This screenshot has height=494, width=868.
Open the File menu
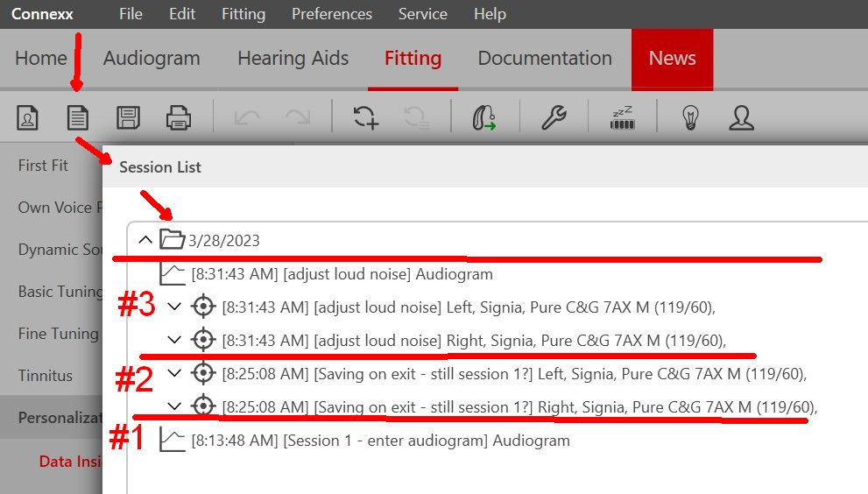coord(131,14)
